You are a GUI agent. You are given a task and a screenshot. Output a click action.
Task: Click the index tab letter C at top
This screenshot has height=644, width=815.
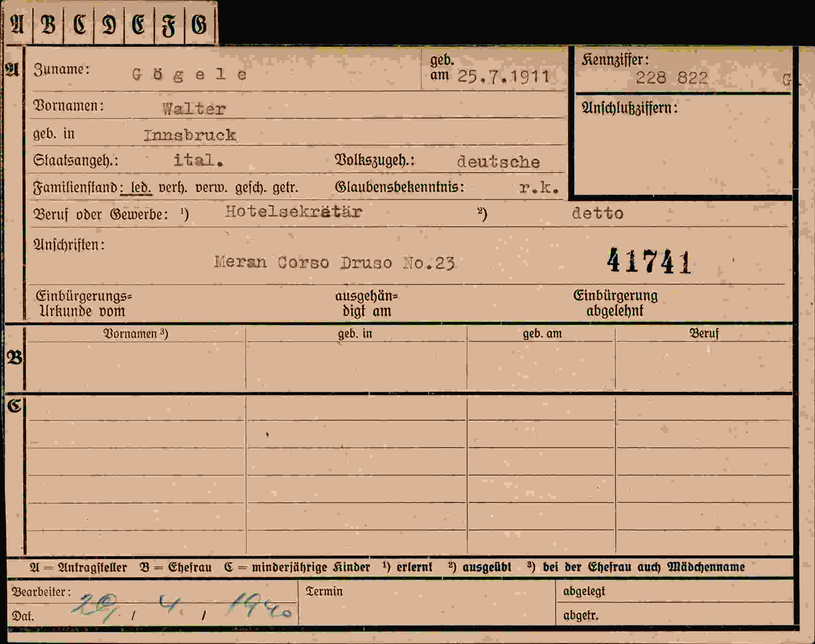click(79, 25)
